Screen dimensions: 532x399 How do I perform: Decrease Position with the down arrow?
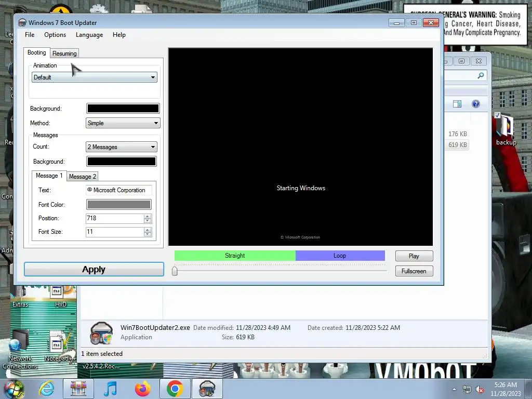147,221
